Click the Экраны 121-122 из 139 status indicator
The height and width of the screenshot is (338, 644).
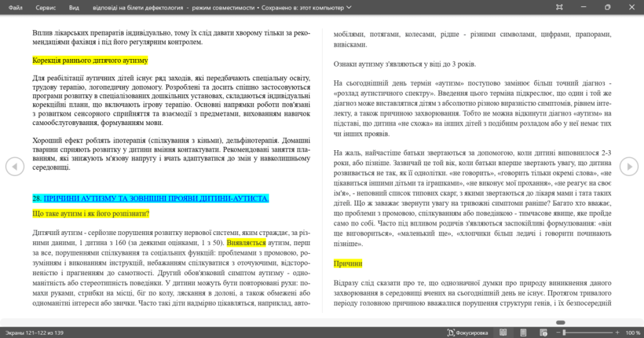tap(35, 333)
